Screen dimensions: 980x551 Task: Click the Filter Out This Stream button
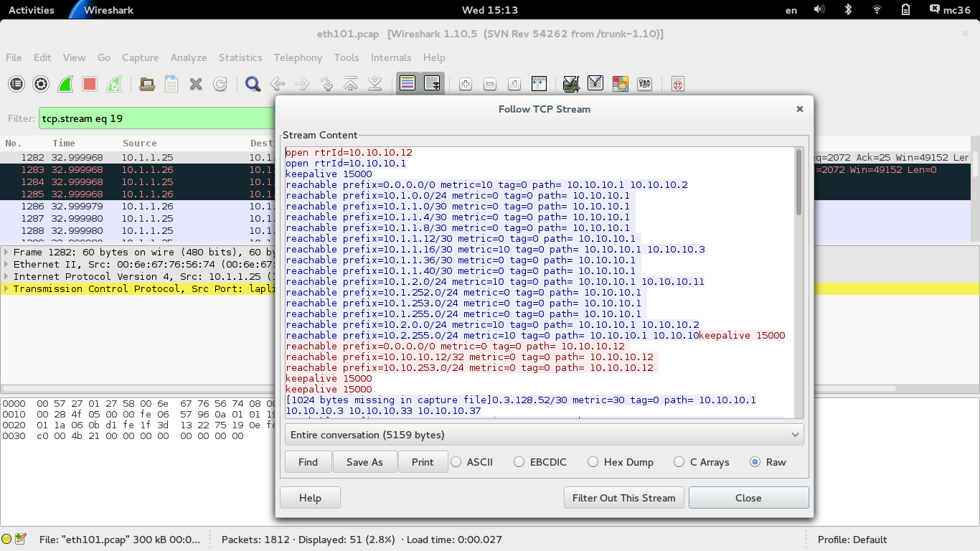click(623, 498)
